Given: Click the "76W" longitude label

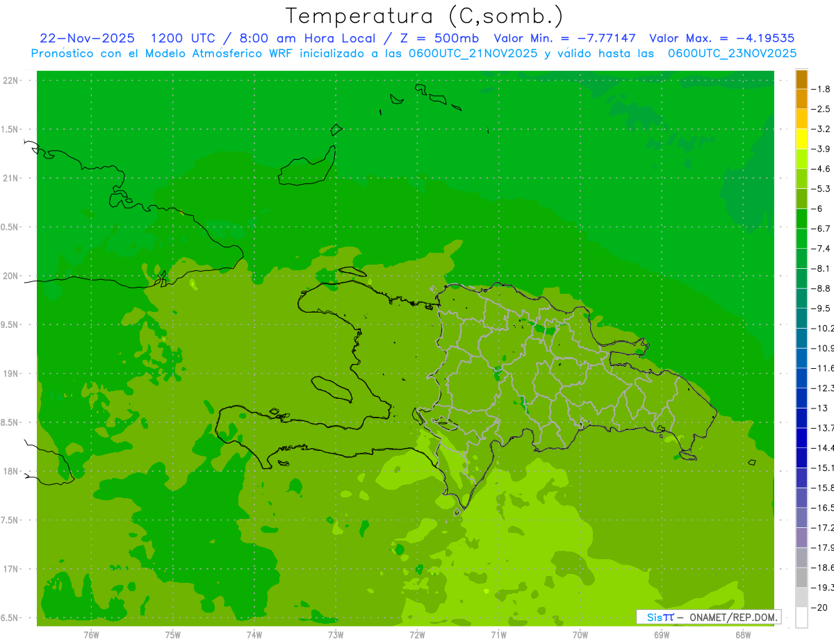Looking at the screenshot, I should (91, 634).
